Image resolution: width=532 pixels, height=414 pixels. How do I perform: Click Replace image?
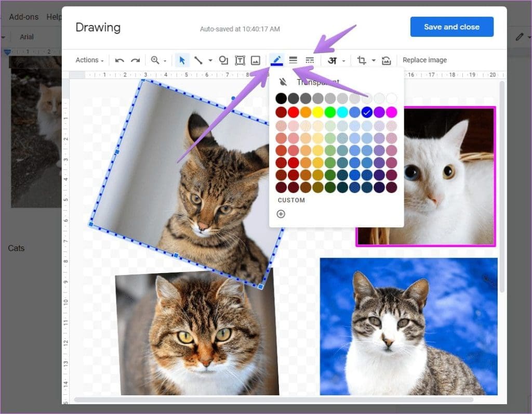pos(424,60)
